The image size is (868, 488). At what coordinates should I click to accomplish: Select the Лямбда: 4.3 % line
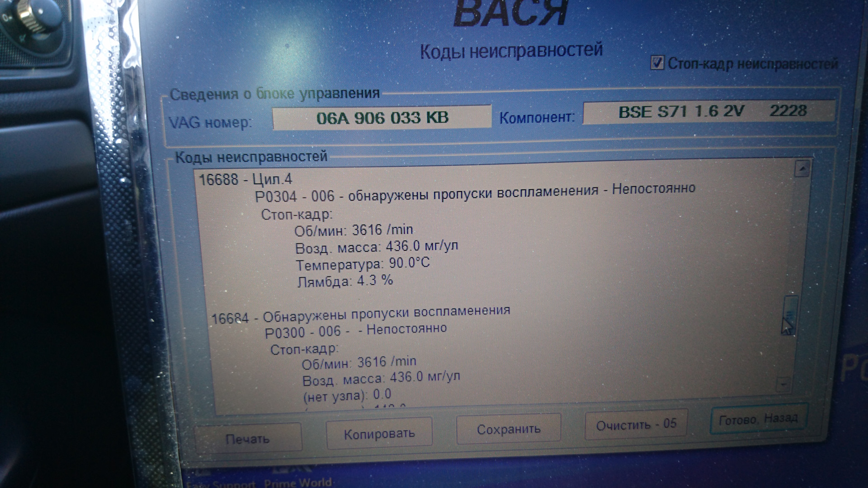tap(345, 281)
